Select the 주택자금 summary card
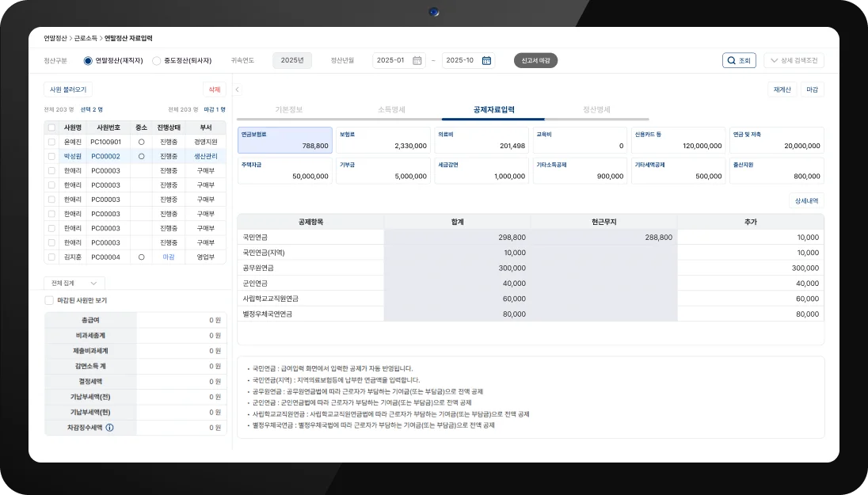The height and width of the screenshot is (495, 868). (284, 170)
